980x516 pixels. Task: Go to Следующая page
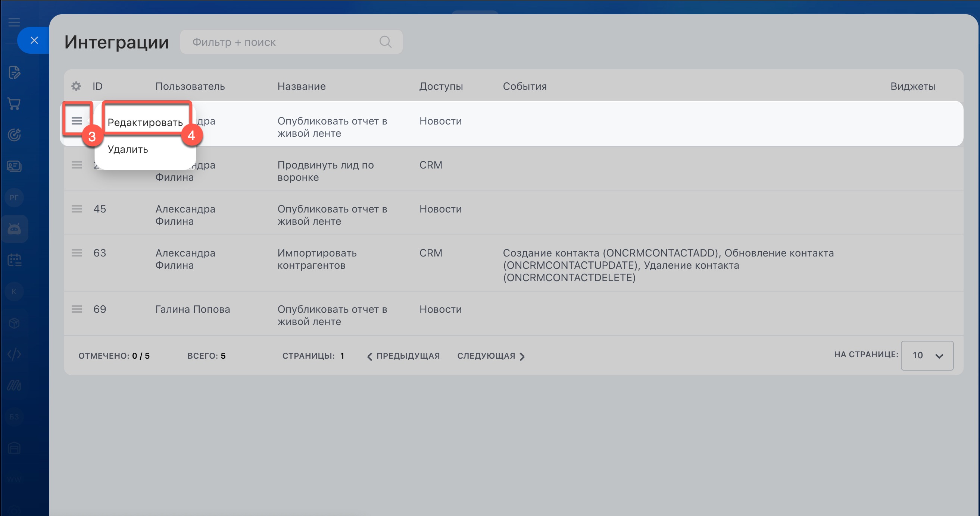tap(491, 356)
